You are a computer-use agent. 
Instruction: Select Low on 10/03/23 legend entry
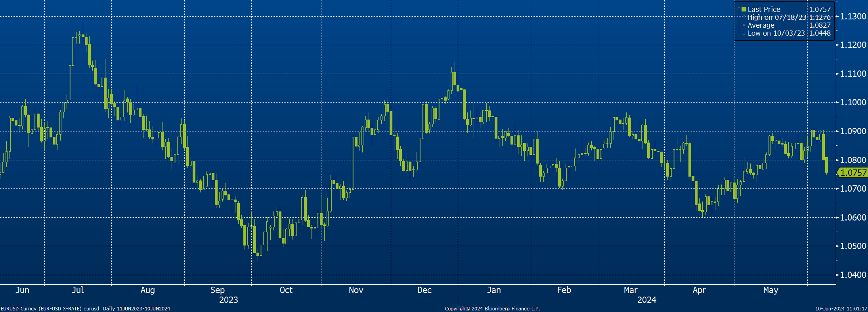coord(776,33)
